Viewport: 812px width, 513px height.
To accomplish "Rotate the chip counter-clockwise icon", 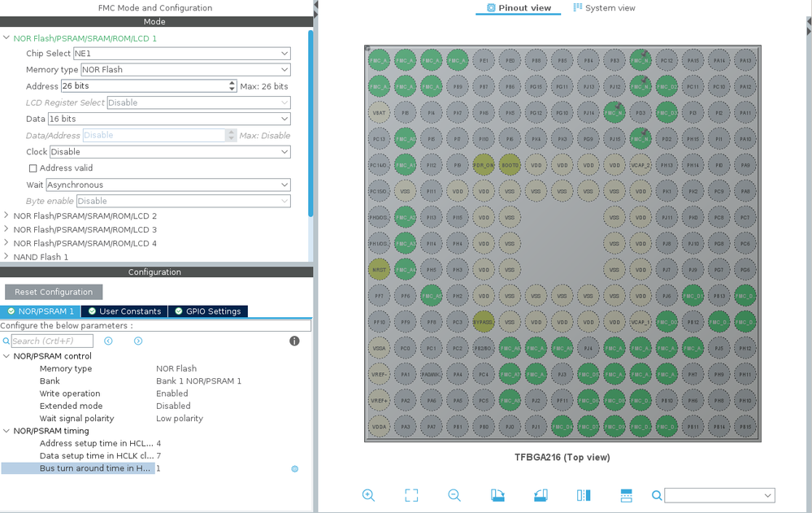I will click(x=541, y=495).
